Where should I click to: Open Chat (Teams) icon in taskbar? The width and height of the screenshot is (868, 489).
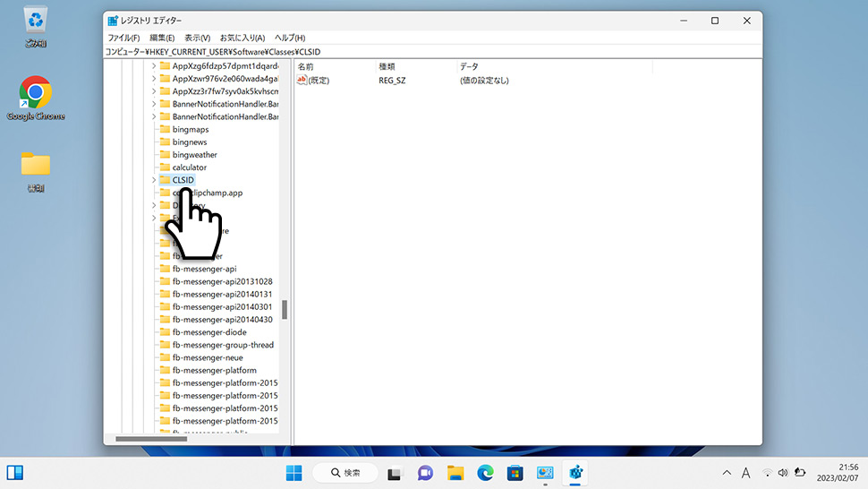tap(425, 473)
